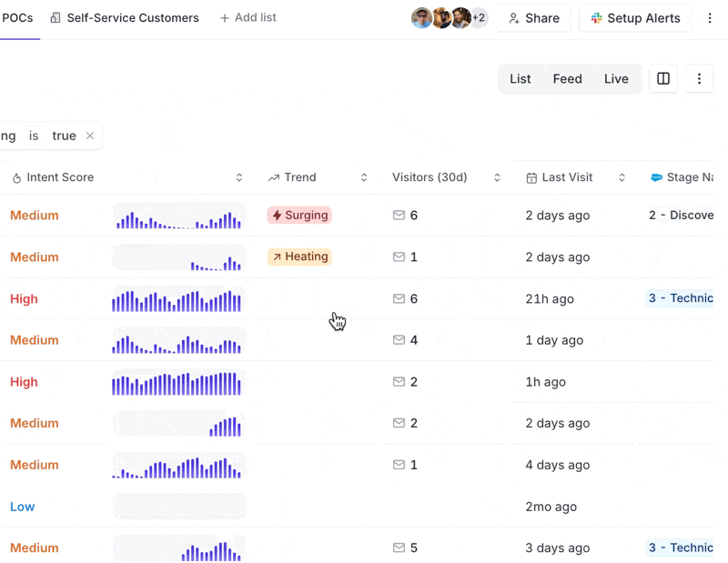This screenshot has height=563, width=728.
Task: Click the arrow icon in Heating badge
Action: 278,256
